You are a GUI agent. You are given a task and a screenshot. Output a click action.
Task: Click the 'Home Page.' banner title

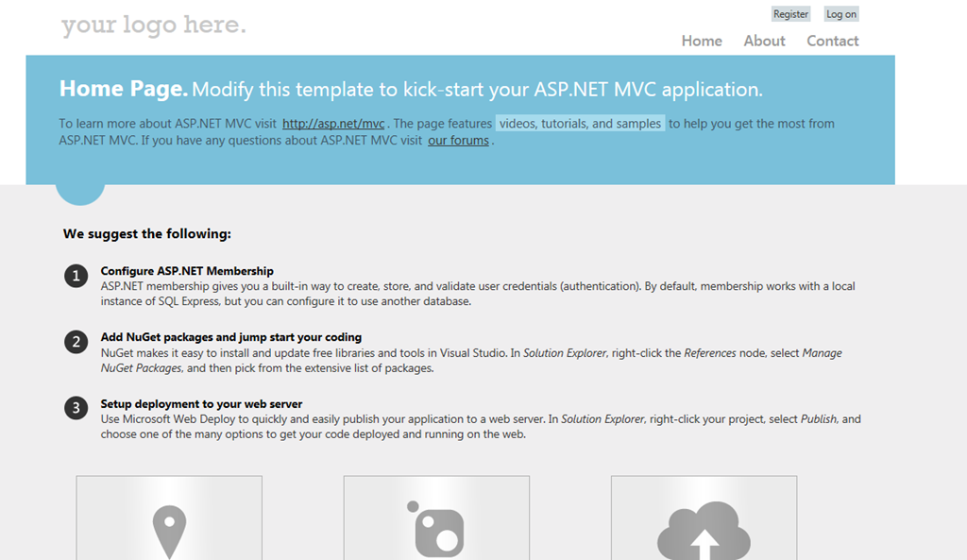(124, 89)
